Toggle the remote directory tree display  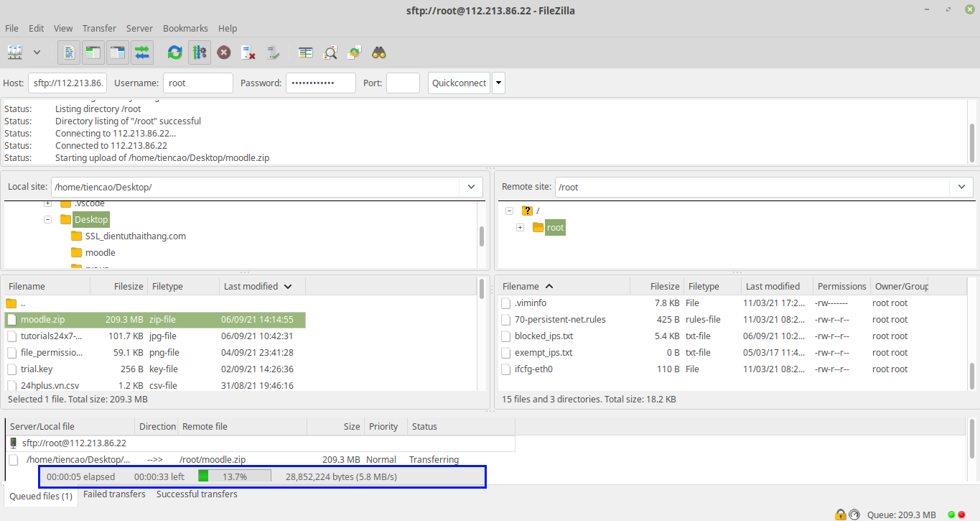click(117, 52)
